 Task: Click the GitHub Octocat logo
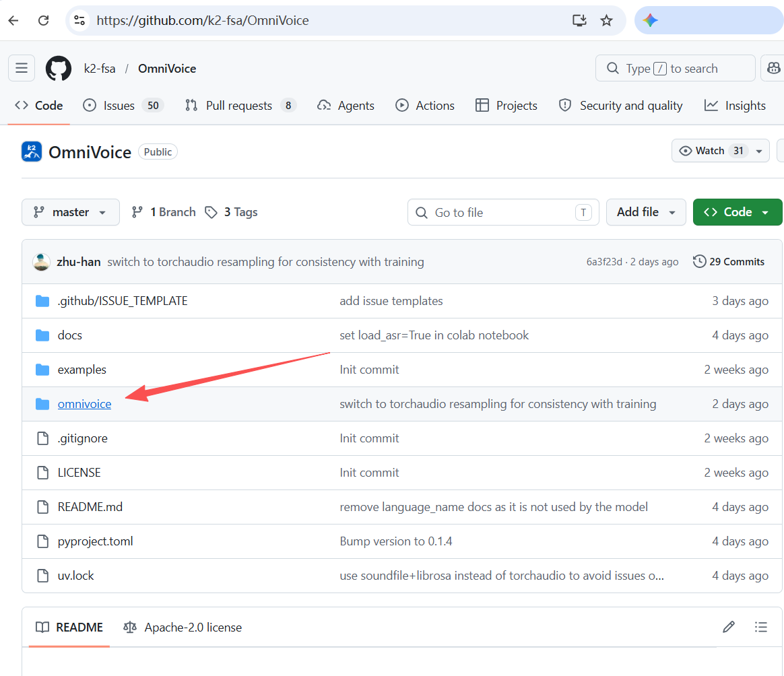click(x=59, y=69)
